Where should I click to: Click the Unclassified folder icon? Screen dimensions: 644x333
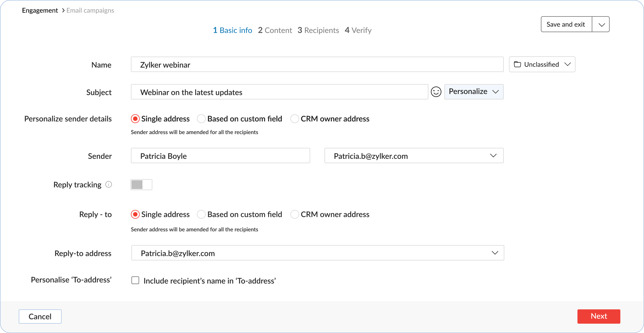pyautogui.click(x=517, y=64)
